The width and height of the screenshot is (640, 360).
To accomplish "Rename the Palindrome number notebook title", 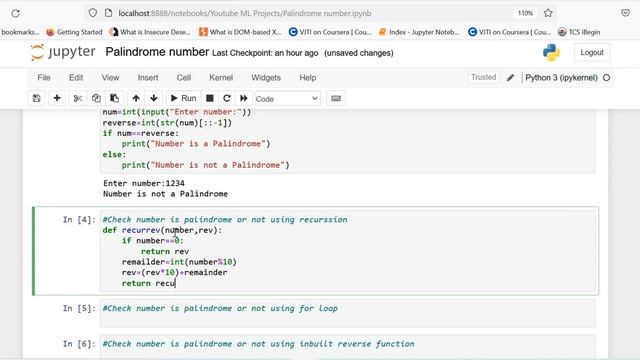I will [157, 52].
